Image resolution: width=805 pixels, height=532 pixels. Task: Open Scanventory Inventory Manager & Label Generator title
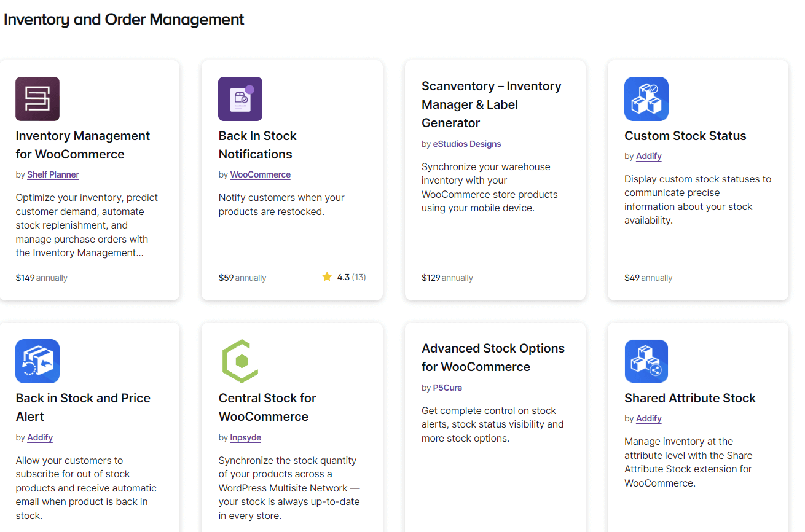pos(492,104)
